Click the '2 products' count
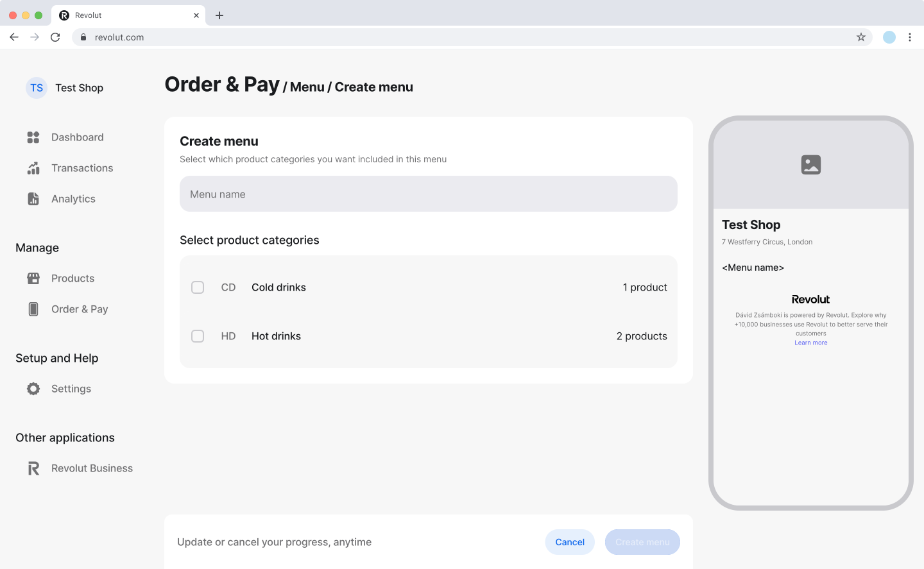The height and width of the screenshot is (569, 924). click(642, 336)
